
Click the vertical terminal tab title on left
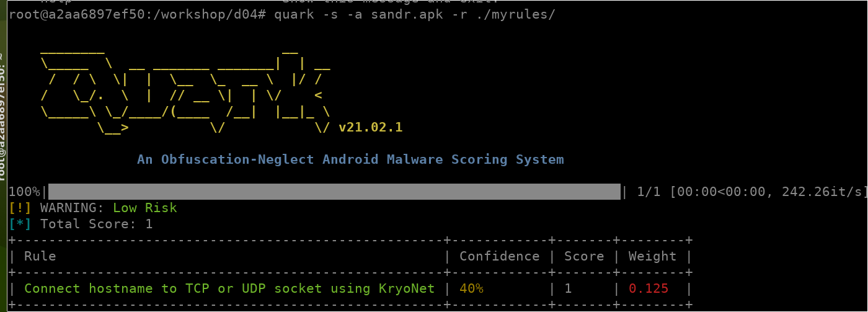point(3,118)
